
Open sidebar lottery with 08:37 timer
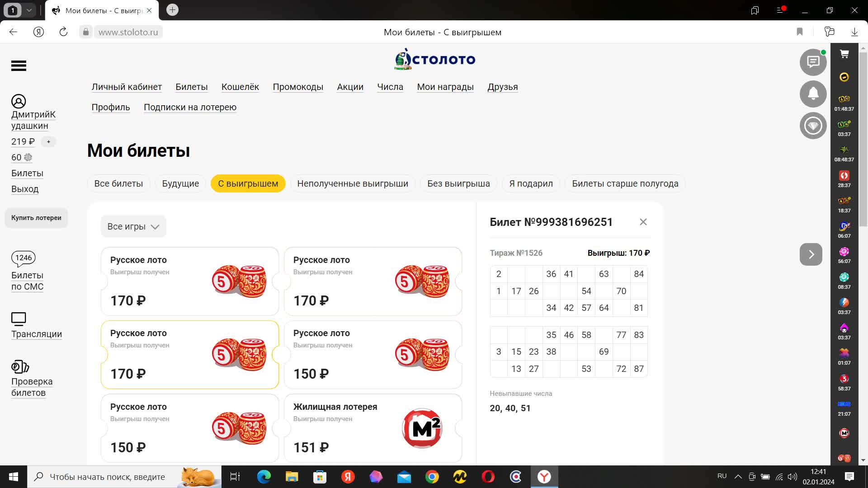tap(844, 281)
